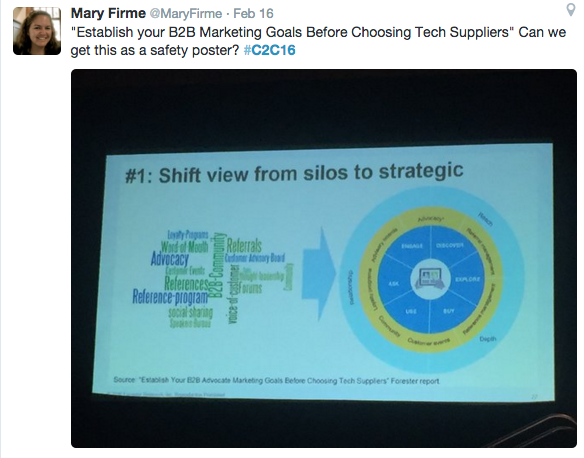This screenshot has width=584, height=458.
Task: Select the ASK wheel segment
Action: click(394, 284)
